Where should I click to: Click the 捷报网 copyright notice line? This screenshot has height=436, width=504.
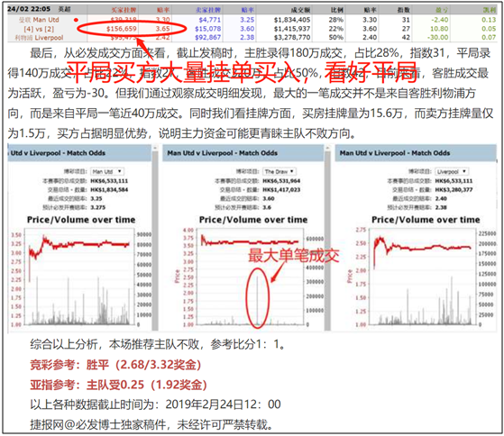click(151, 425)
